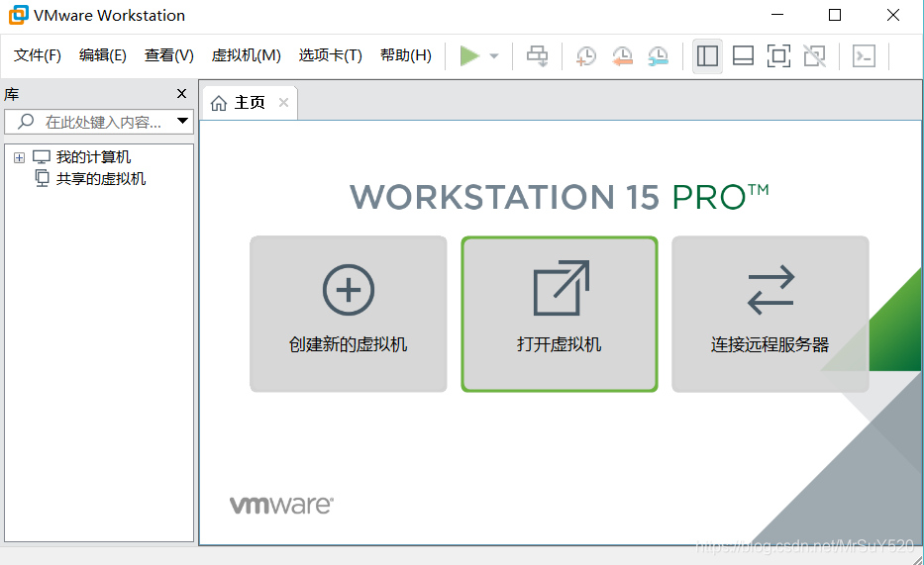Toggle the thumbnail bar view icon
The width and height of the screenshot is (924, 565).
(743, 56)
